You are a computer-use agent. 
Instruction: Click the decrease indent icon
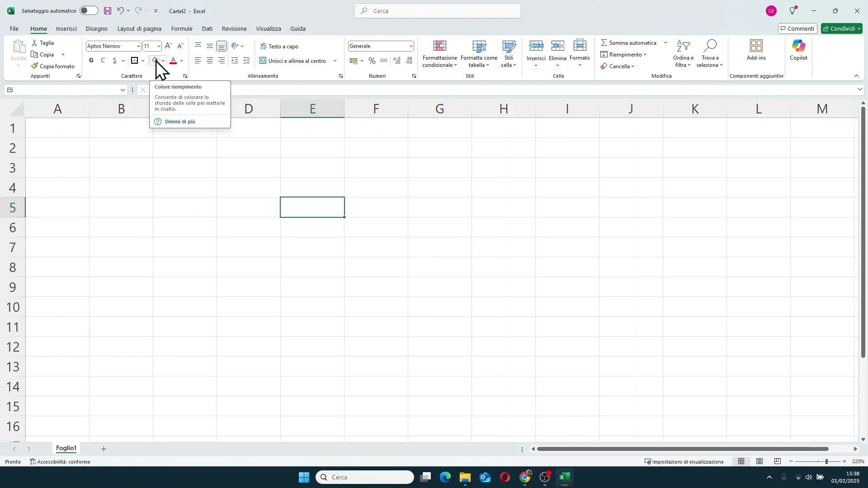[235, 61]
